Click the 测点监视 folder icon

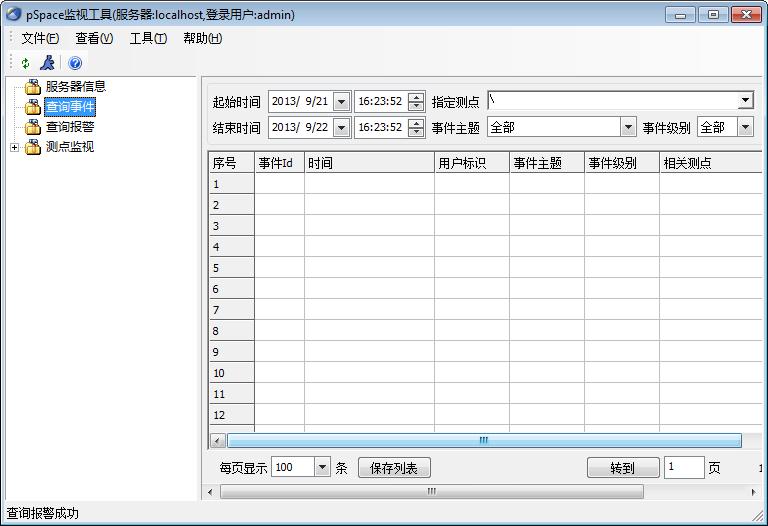33,147
